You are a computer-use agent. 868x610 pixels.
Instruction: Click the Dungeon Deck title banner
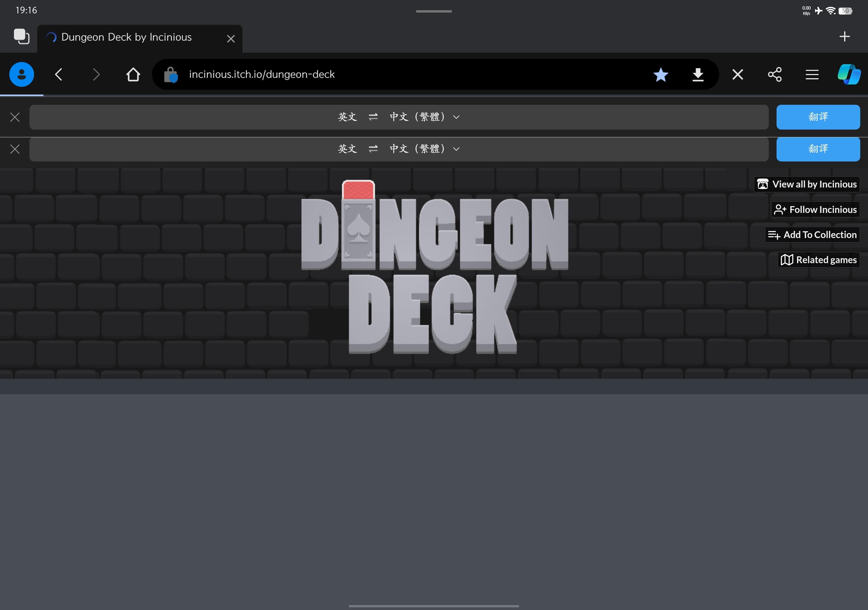pyautogui.click(x=434, y=267)
